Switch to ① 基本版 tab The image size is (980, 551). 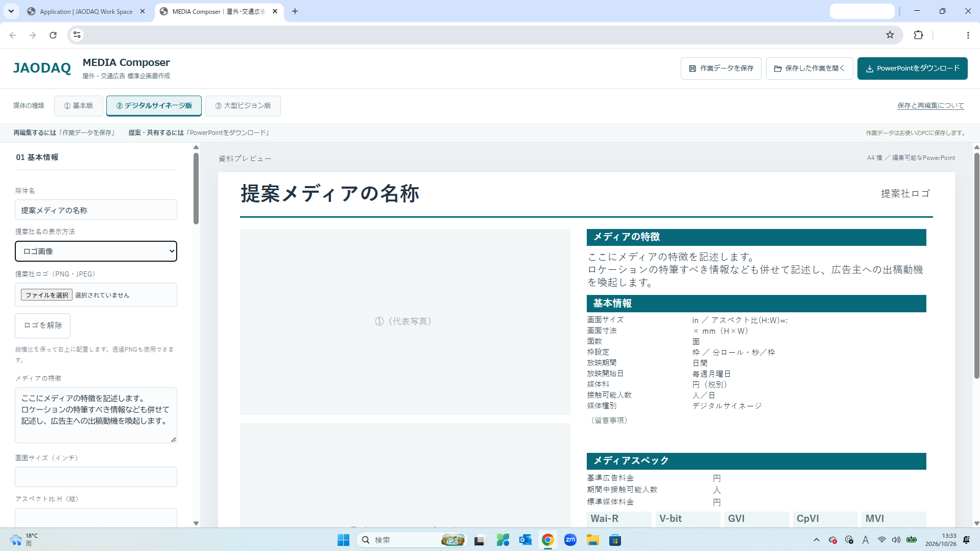[x=79, y=106]
